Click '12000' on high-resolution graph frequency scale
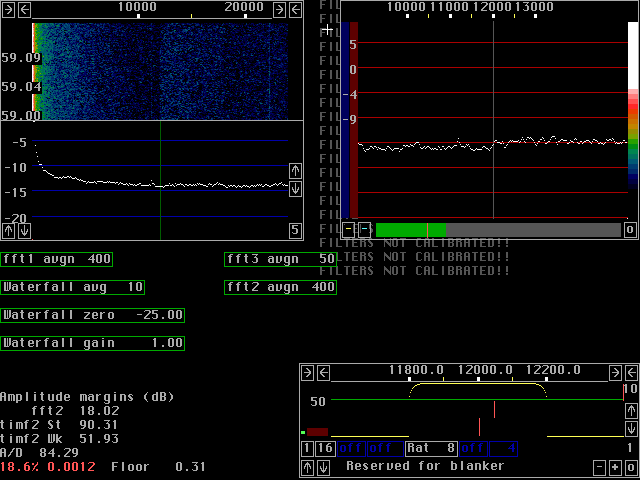 492,7
